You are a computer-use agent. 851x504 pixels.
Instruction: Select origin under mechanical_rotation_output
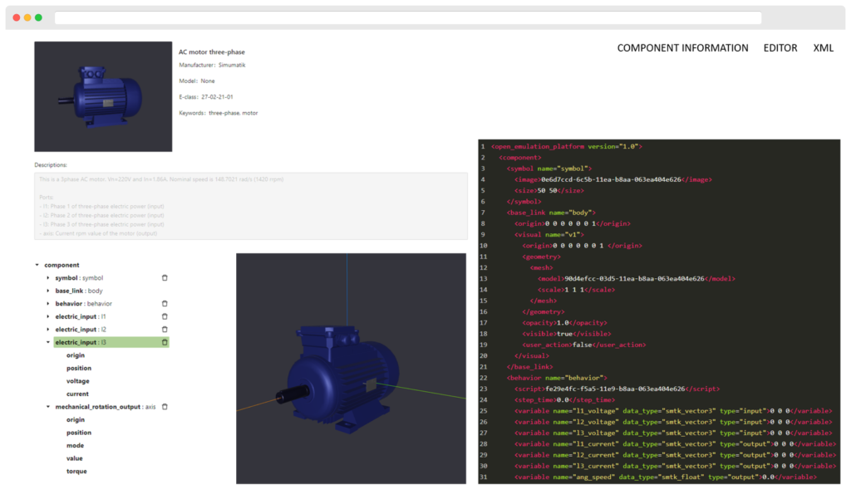[76, 420]
